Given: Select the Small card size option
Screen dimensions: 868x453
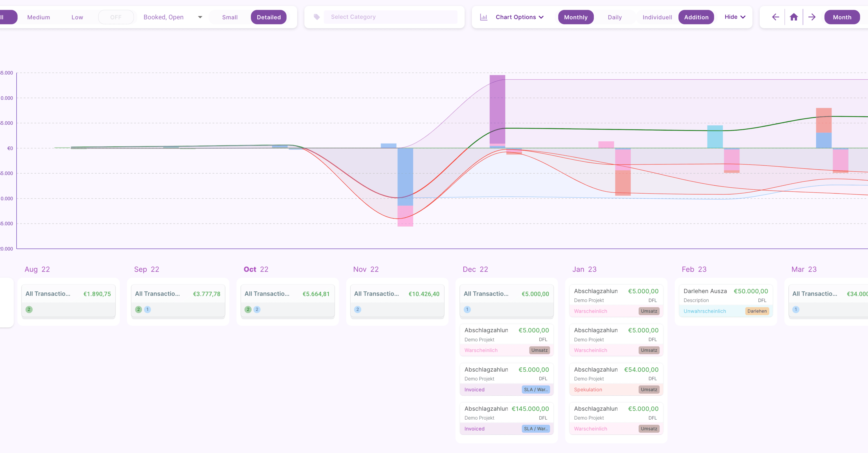Looking at the screenshot, I should click(229, 17).
